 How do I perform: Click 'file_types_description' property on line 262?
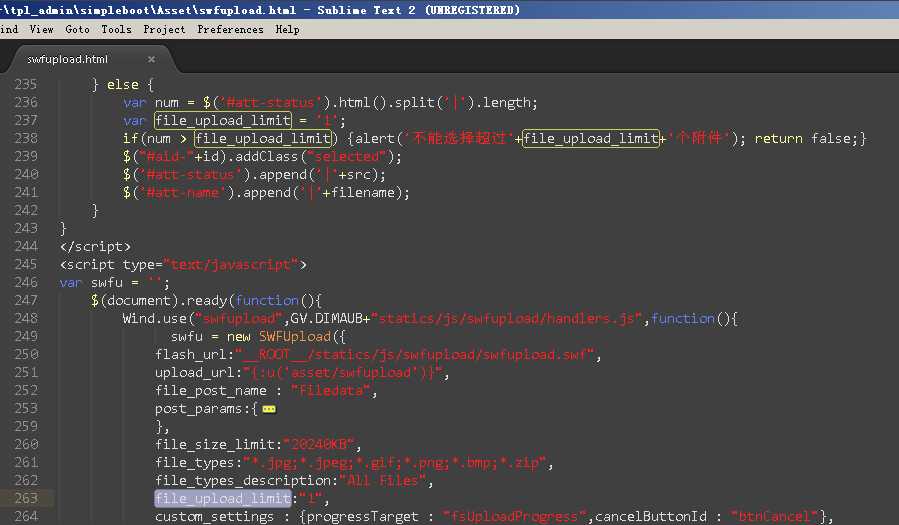click(243, 481)
